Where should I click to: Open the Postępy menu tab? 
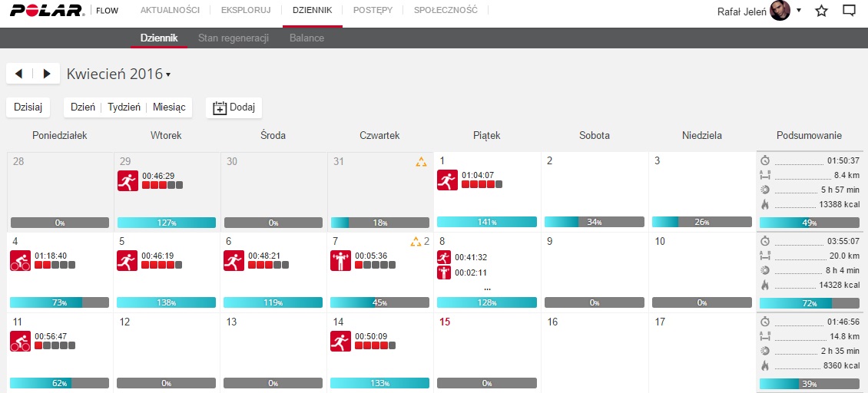(x=373, y=11)
